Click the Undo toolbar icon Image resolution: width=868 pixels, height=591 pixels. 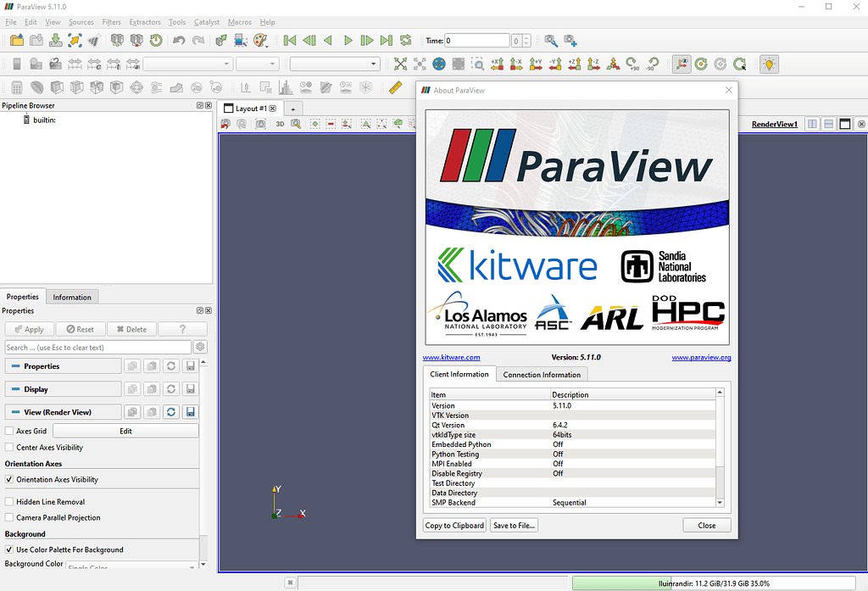point(178,40)
